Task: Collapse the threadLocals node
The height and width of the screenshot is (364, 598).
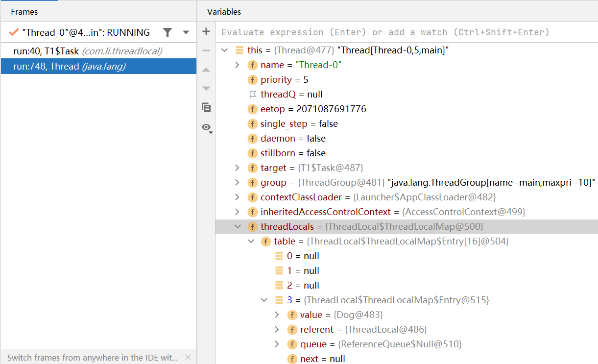Action: (238, 227)
